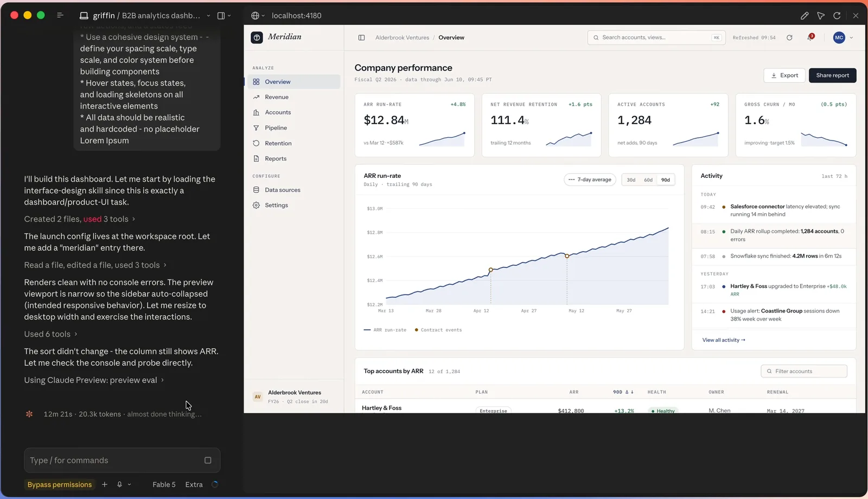Click the Settings gear icon in the sidebar
The image size is (868, 499).
pyautogui.click(x=256, y=205)
